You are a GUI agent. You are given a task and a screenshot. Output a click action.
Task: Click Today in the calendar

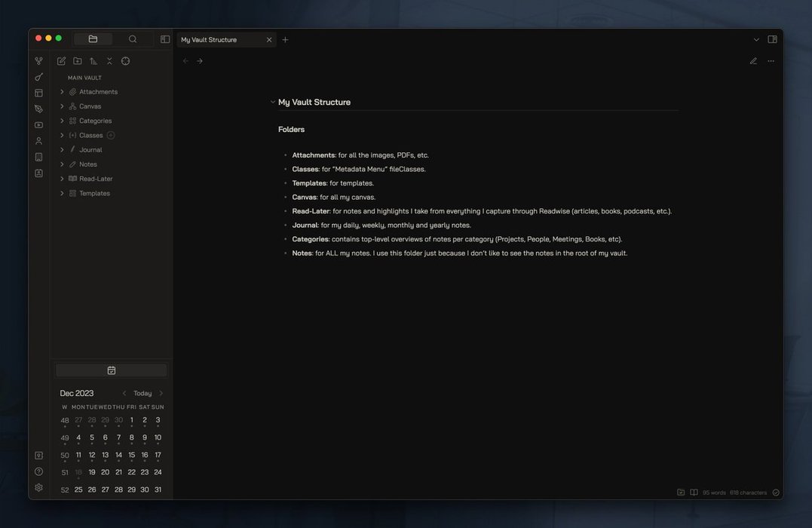(x=142, y=393)
